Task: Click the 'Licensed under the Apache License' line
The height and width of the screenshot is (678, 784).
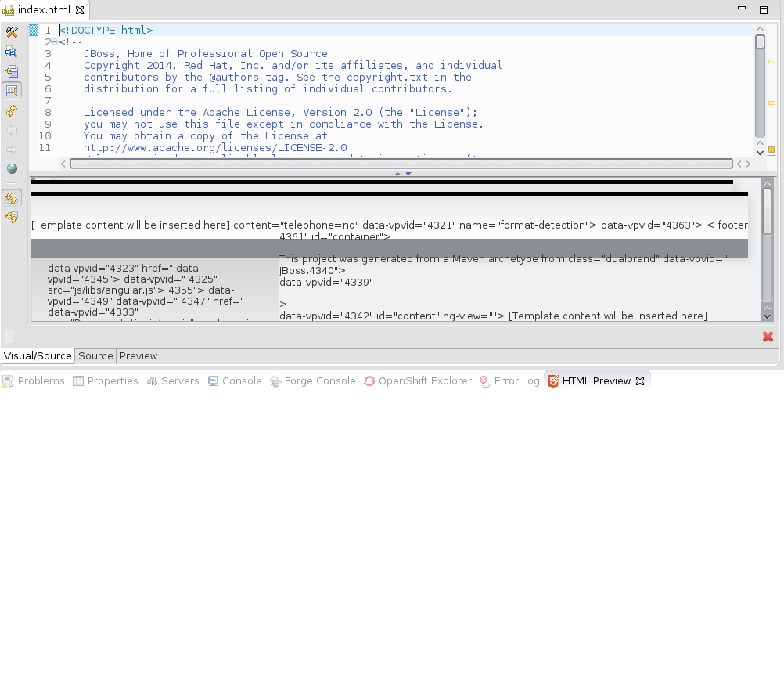Action: pyautogui.click(x=280, y=112)
